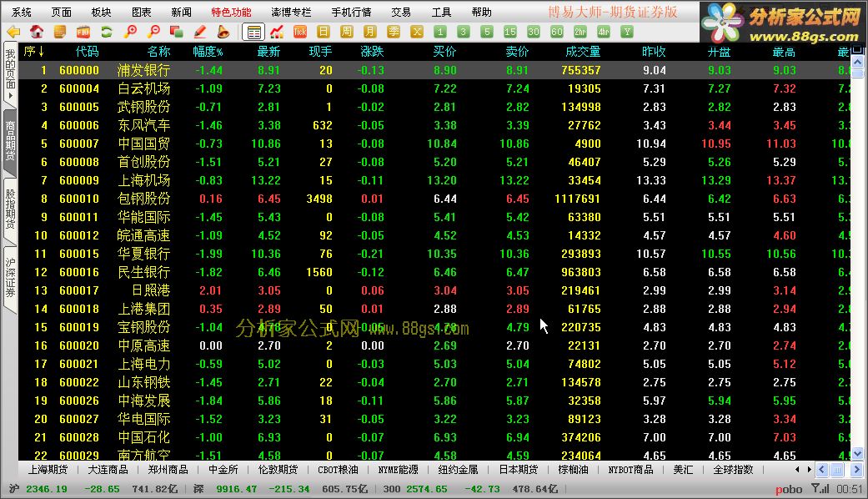Open the 手机行情 menu
Screen dimensions: 868x499
[352, 13]
